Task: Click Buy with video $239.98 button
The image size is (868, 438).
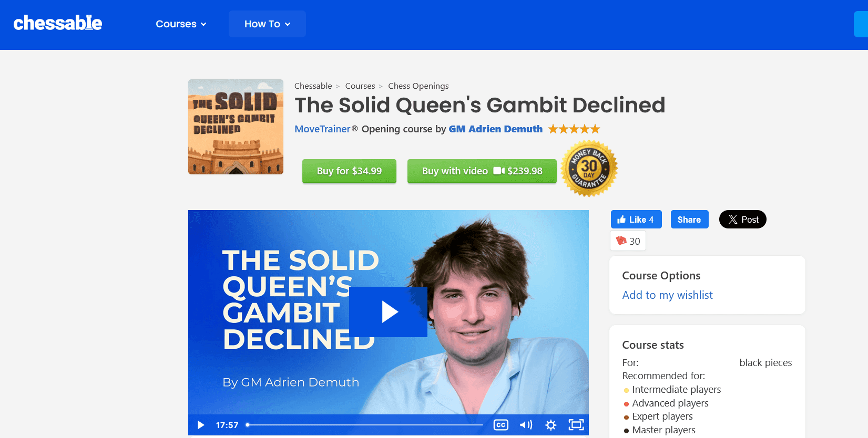Action: 482,171
